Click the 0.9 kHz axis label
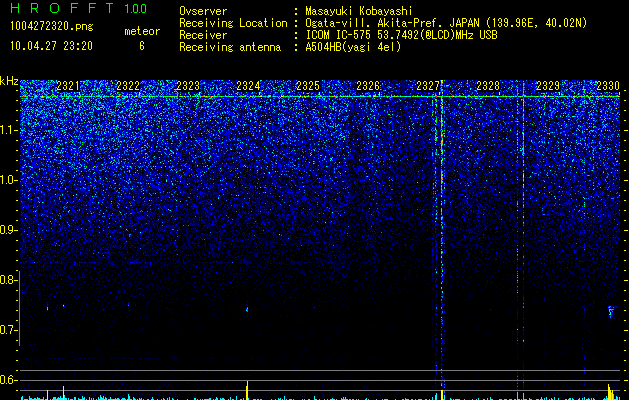This screenshot has width=629, height=400. [x=7, y=230]
